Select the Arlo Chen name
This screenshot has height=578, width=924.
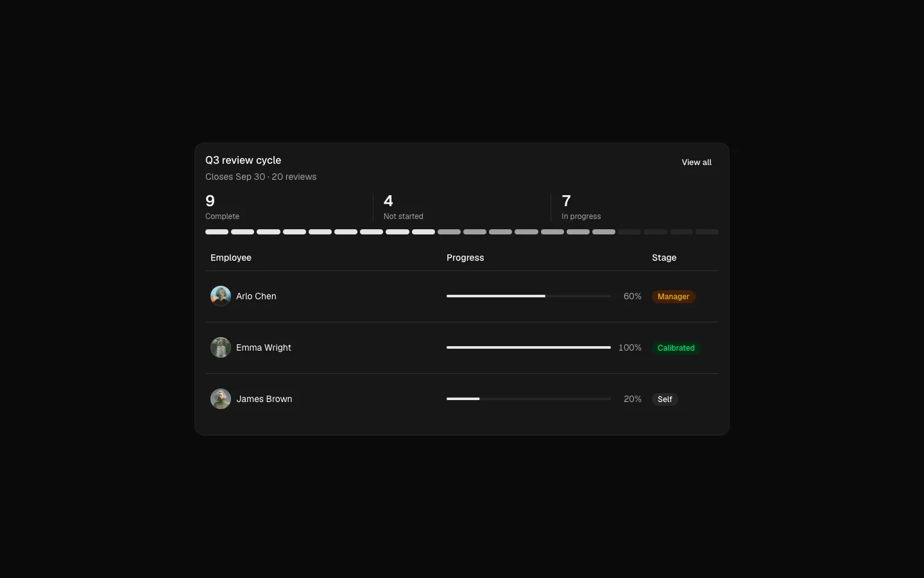[256, 296]
